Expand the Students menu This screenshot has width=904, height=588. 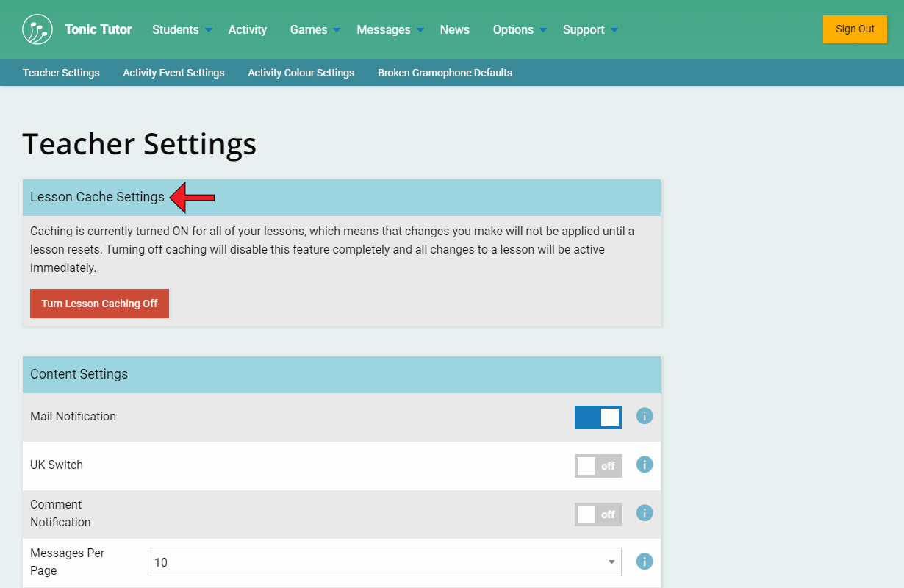[x=182, y=30]
